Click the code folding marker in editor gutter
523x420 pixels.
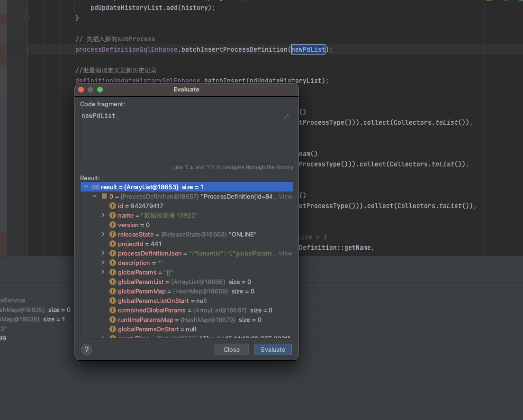pos(27,18)
